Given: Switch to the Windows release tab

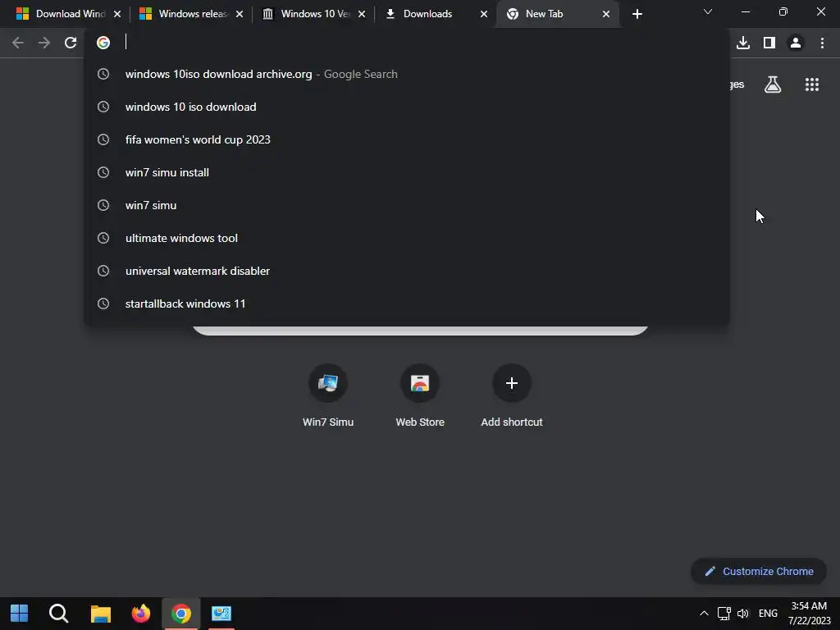Looking at the screenshot, I should [191, 14].
